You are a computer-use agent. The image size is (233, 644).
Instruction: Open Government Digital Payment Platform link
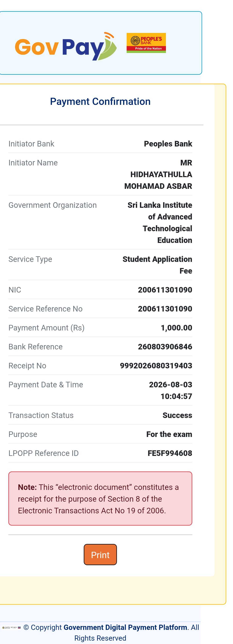coord(125,627)
